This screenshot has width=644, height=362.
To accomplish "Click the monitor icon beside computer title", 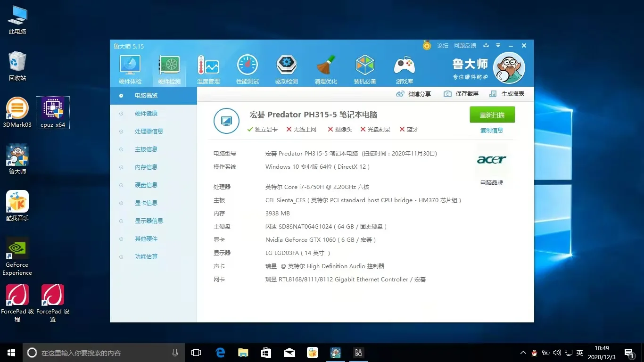I will 227,121.
